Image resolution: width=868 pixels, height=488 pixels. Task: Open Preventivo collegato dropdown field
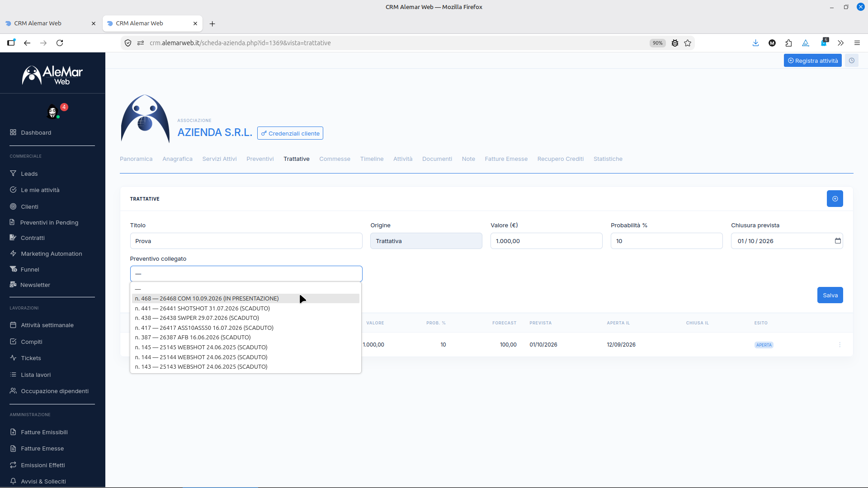246,274
